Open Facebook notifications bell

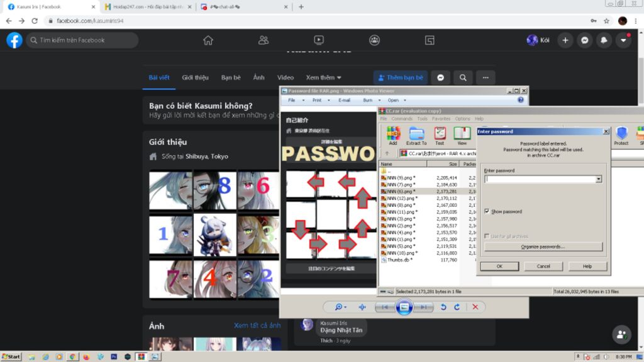tap(604, 40)
